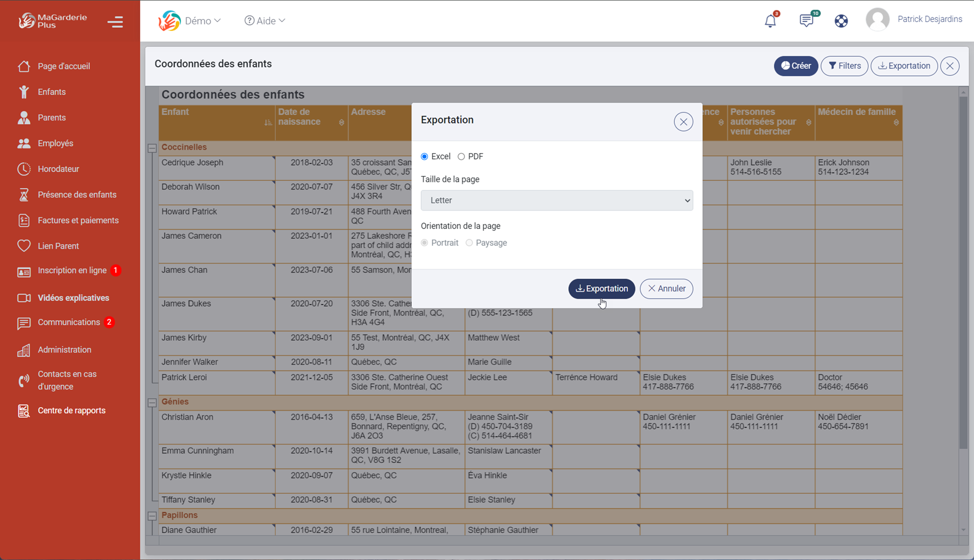The image size is (974, 560).
Task: Click the Lien Parent heart icon
Action: 24,245
